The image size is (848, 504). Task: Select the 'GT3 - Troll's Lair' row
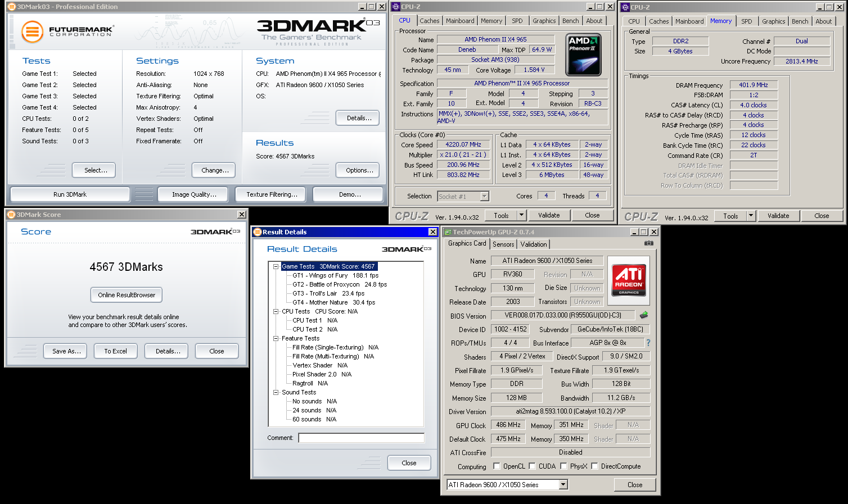click(x=328, y=293)
